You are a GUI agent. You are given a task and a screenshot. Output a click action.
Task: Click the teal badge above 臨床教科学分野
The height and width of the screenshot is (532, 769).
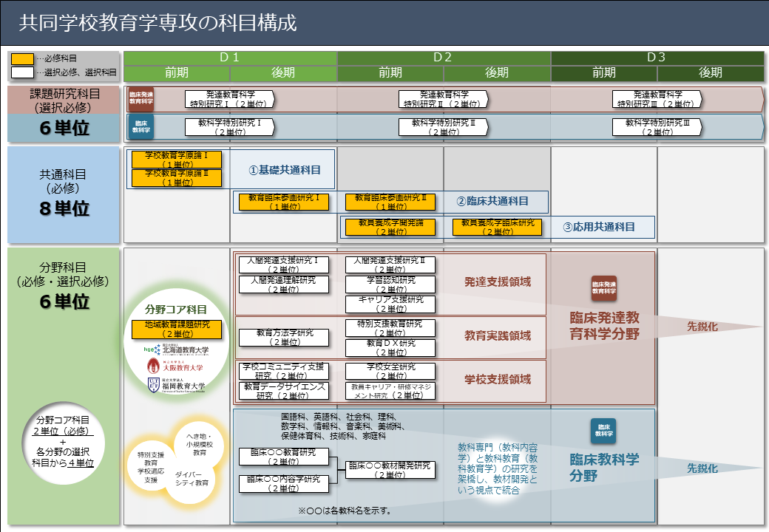603,431
